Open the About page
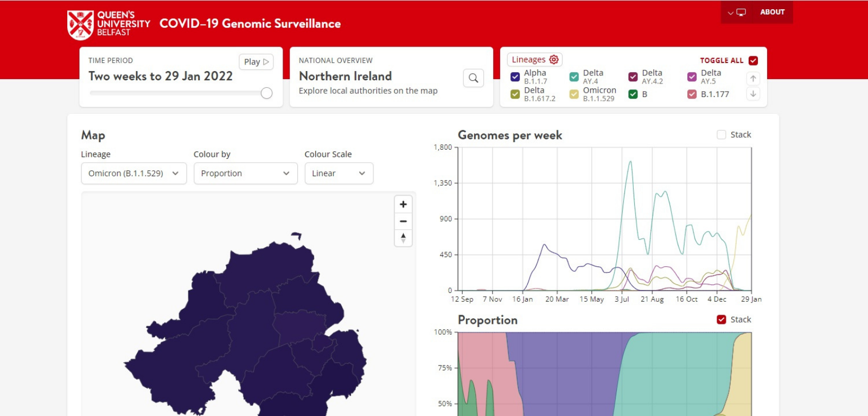Image resolution: width=868 pixels, height=416 pixels. 772,12
